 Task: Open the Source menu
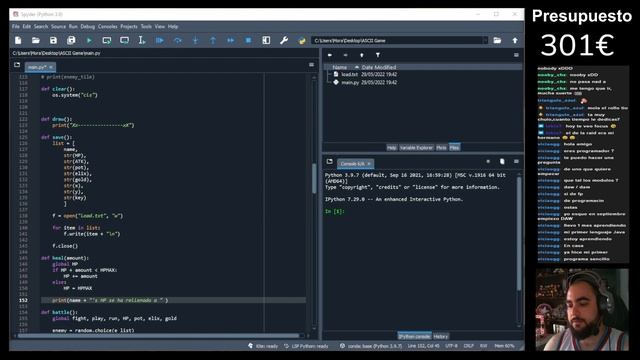click(x=58, y=27)
